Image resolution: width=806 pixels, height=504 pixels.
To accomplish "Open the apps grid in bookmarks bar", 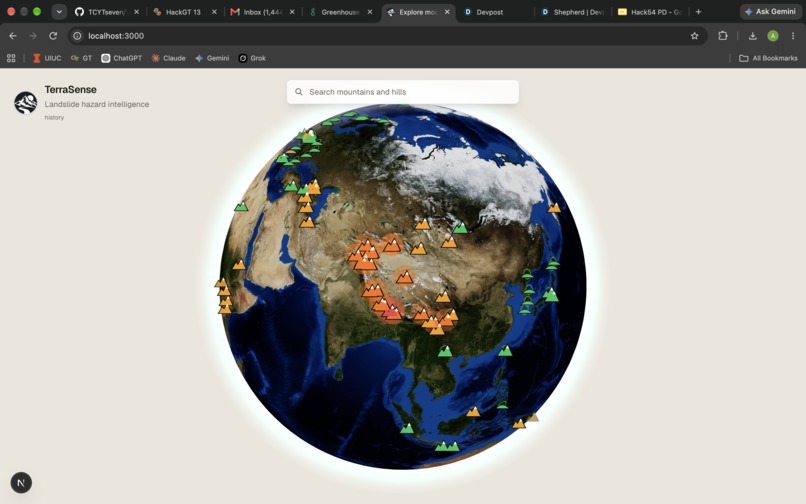I will pos(11,58).
